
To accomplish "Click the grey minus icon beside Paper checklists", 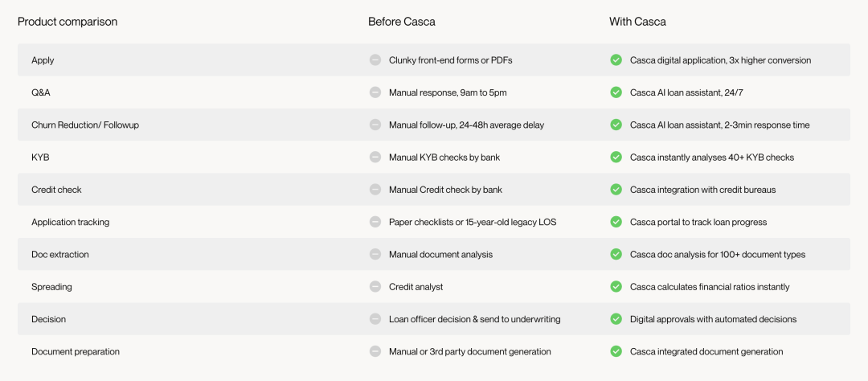I will [x=375, y=222].
